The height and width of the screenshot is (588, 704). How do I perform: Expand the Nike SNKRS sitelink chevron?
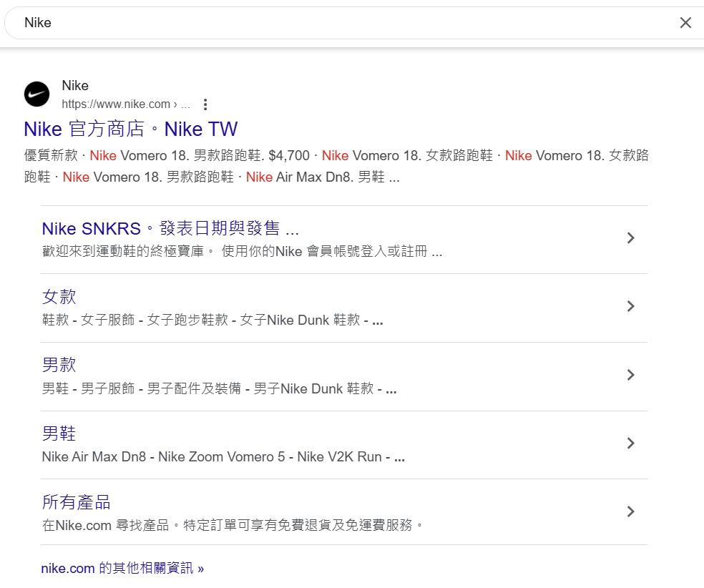(x=630, y=238)
